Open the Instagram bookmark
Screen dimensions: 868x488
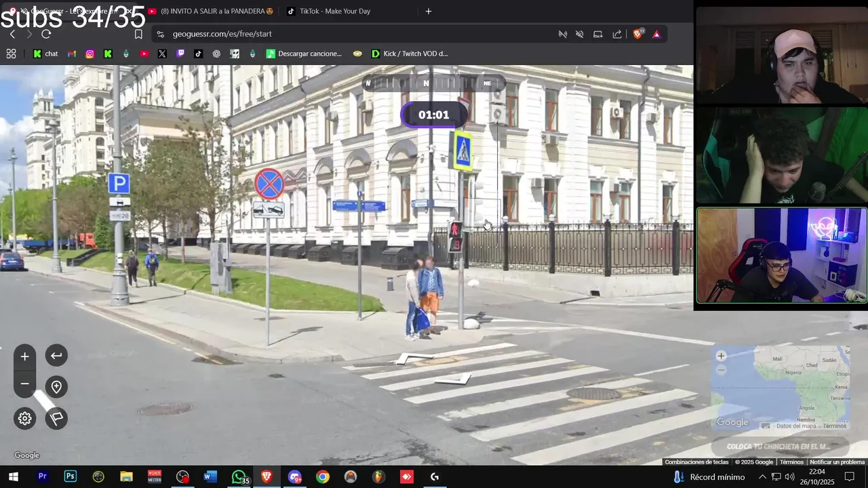[90, 54]
